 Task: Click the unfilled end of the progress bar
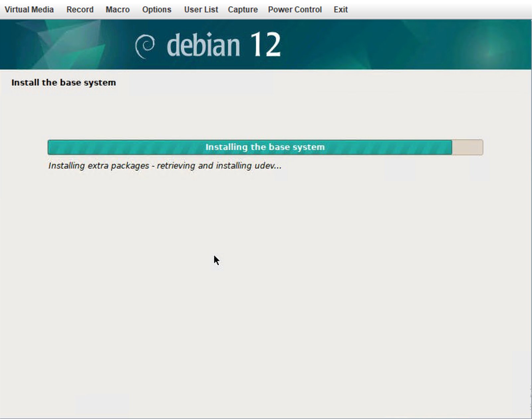tap(467, 147)
